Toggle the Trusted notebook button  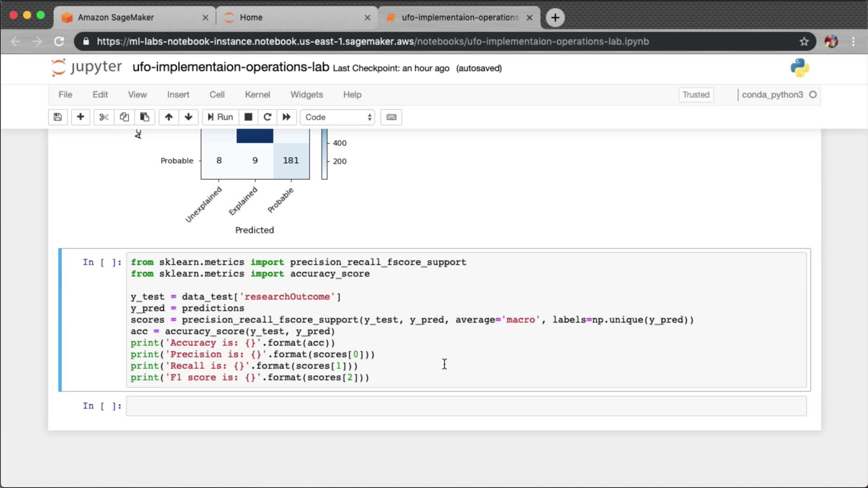[696, 94]
